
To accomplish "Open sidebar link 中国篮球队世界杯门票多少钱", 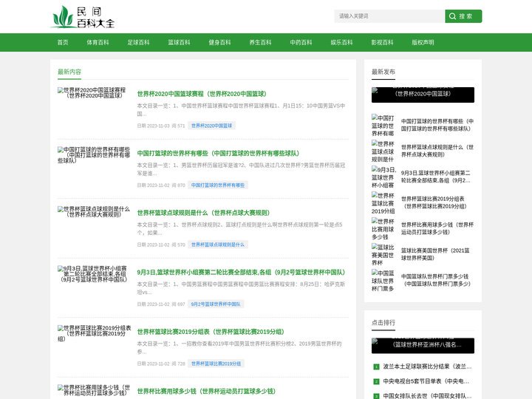I will pos(436,280).
